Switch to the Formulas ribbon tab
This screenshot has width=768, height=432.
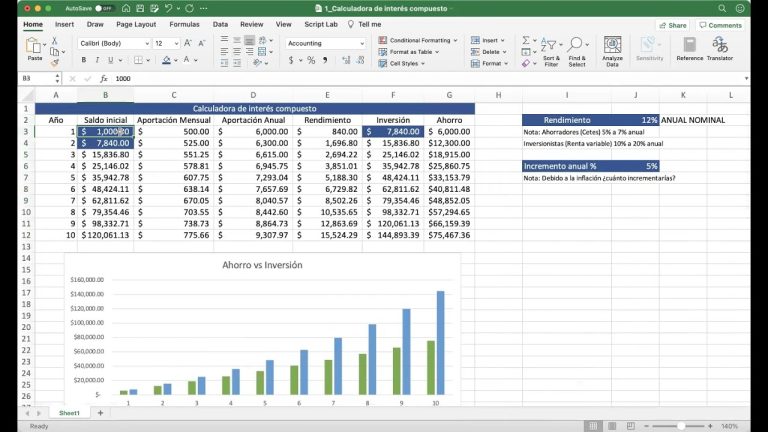[x=184, y=23]
